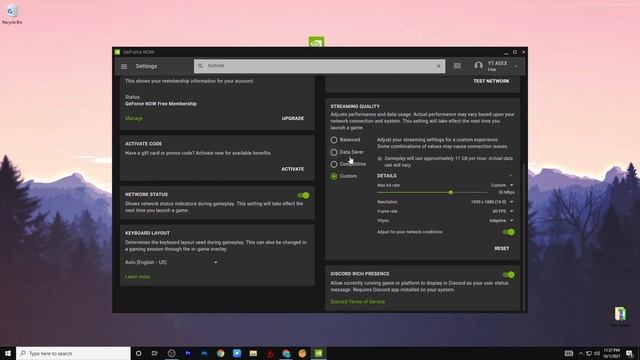Open the Windows Start menu
The image size is (640, 360).
pyautogui.click(x=8, y=353)
